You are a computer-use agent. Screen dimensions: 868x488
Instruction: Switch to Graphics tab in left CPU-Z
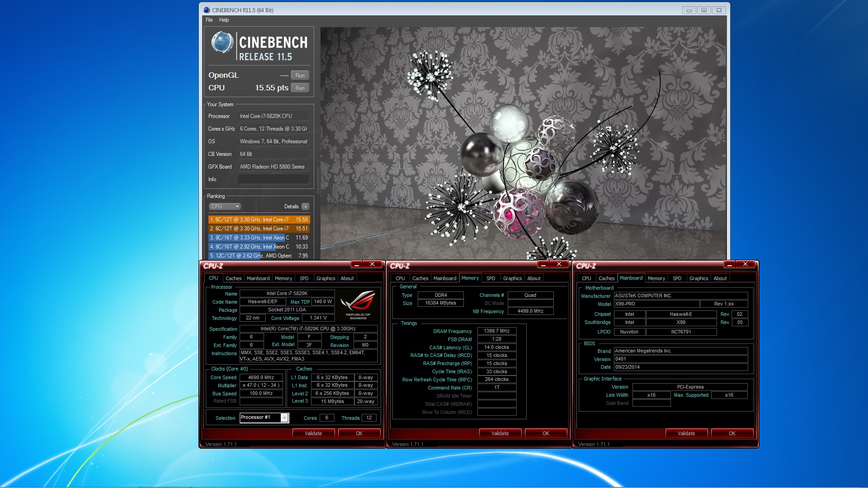[x=325, y=278]
